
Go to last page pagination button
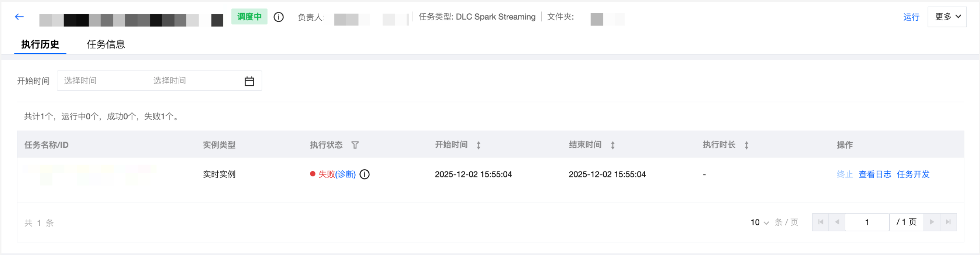coord(948,222)
